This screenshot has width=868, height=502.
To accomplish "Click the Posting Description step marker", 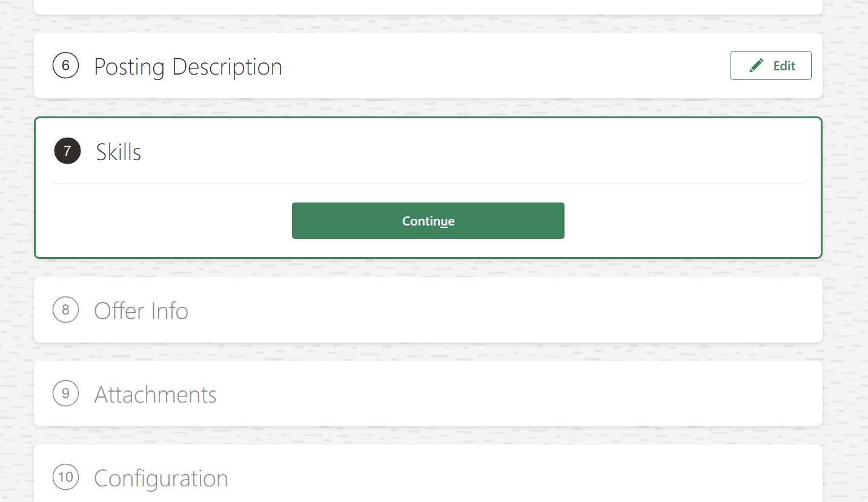I will point(65,65).
